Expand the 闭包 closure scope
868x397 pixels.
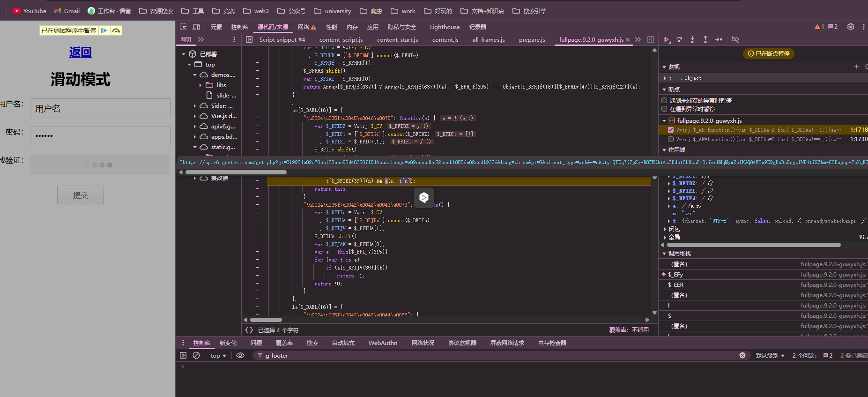click(x=665, y=229)
